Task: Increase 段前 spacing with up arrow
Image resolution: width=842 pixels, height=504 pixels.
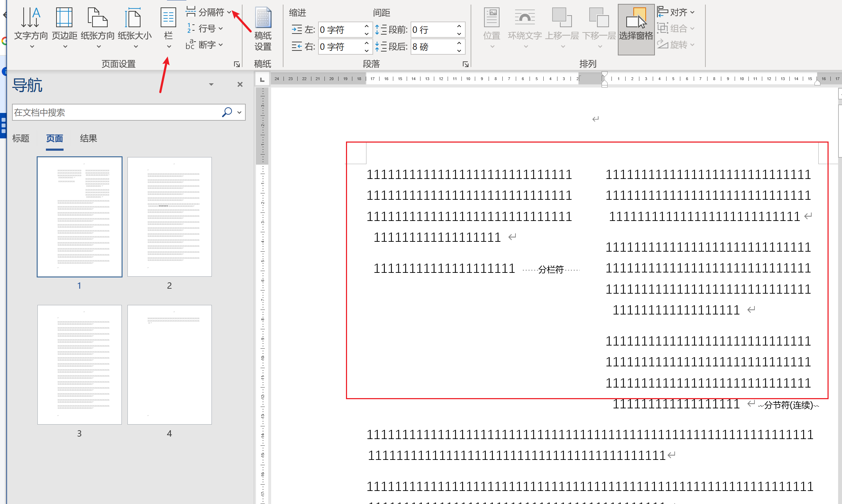Action: coord(459,26)
